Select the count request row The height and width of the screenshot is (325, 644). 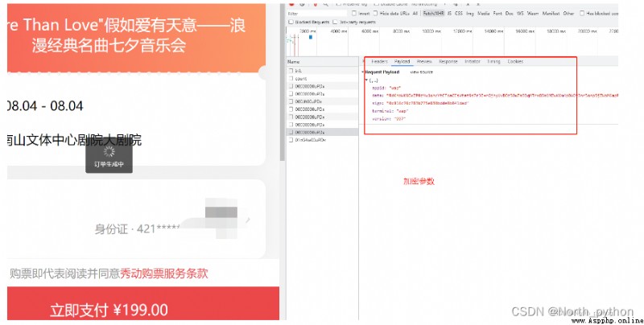[x=322, y=78]
